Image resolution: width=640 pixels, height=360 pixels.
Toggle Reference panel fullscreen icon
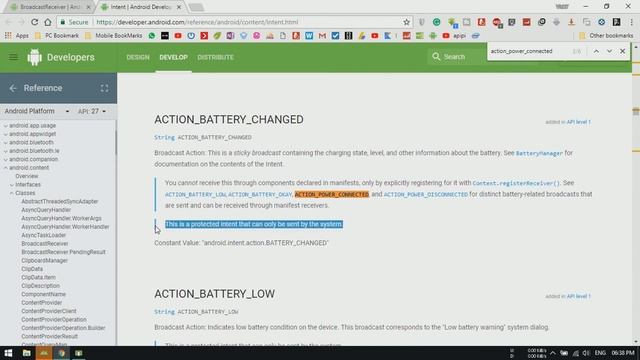104,88
